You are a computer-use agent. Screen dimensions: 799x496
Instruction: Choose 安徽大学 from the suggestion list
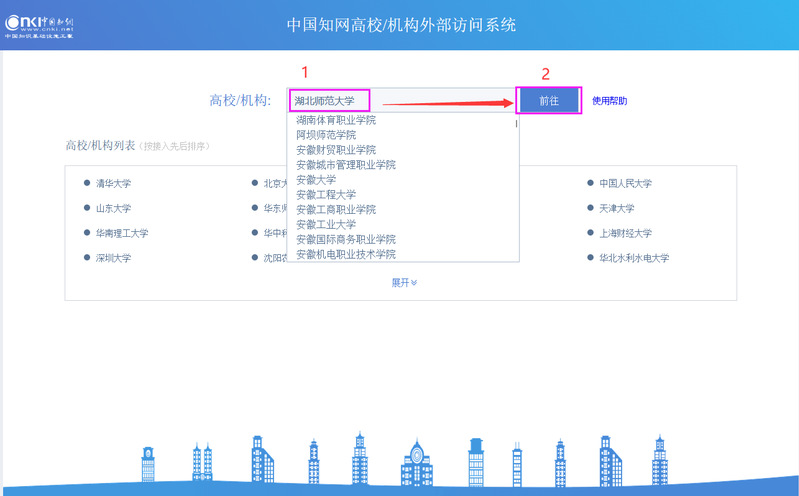coord(316,180)
